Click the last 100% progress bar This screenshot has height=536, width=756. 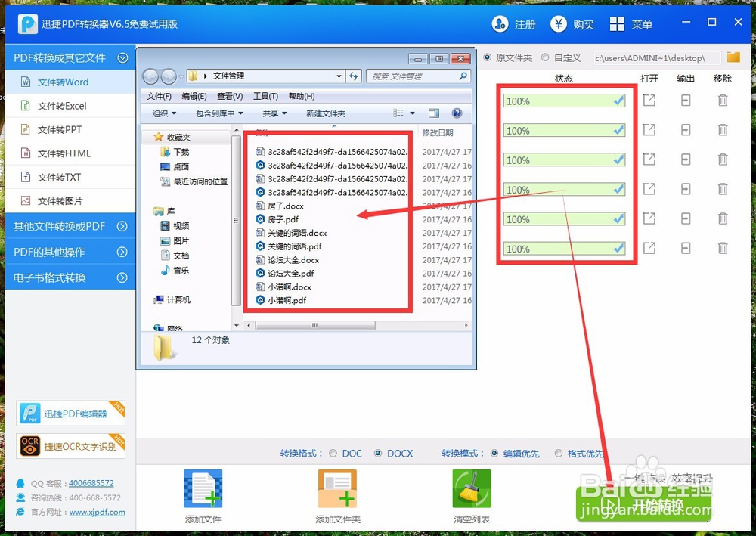[564, 249]
